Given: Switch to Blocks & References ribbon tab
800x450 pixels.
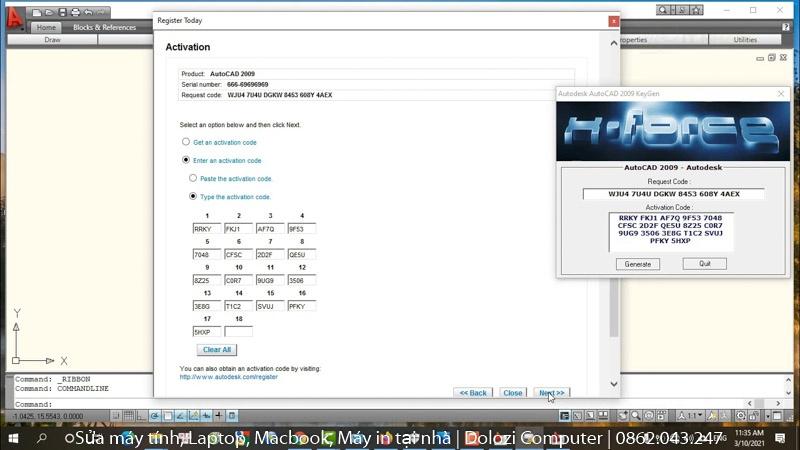Looking at the screenshot, I should (105, 27).
